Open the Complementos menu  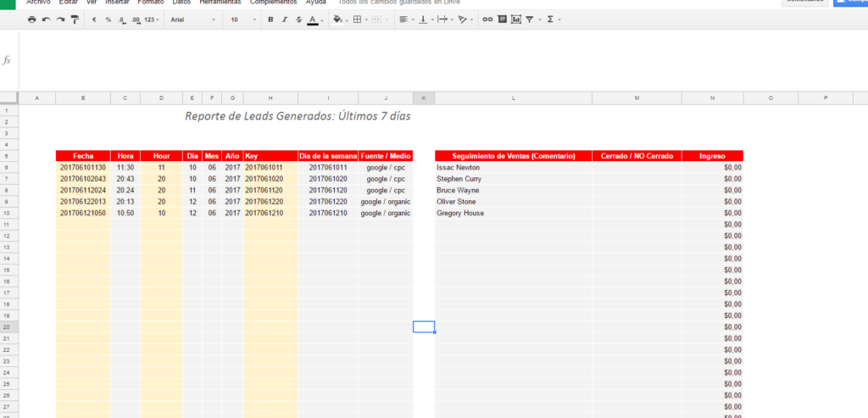pyautogui.click(x=274, y=3)
